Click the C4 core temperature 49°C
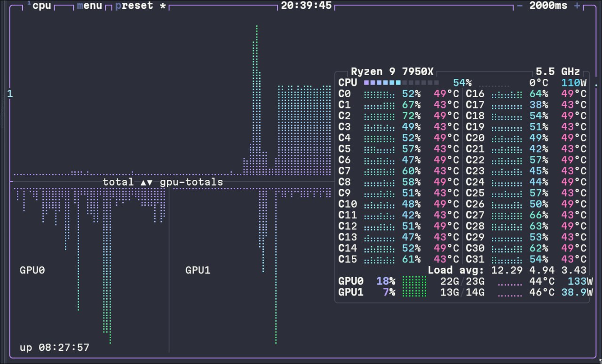This screenshot has width=602, height=364. click(x=446, y=138)
